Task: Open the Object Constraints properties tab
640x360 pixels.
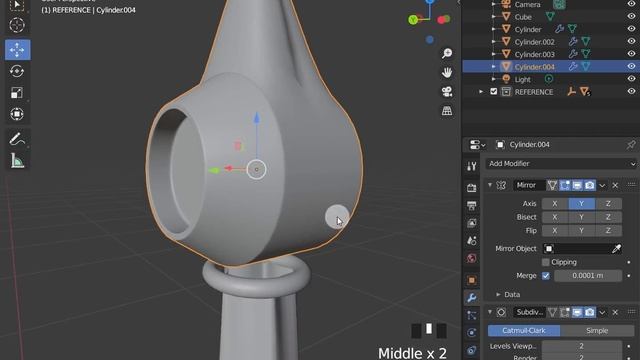Action: click(471, 350)
